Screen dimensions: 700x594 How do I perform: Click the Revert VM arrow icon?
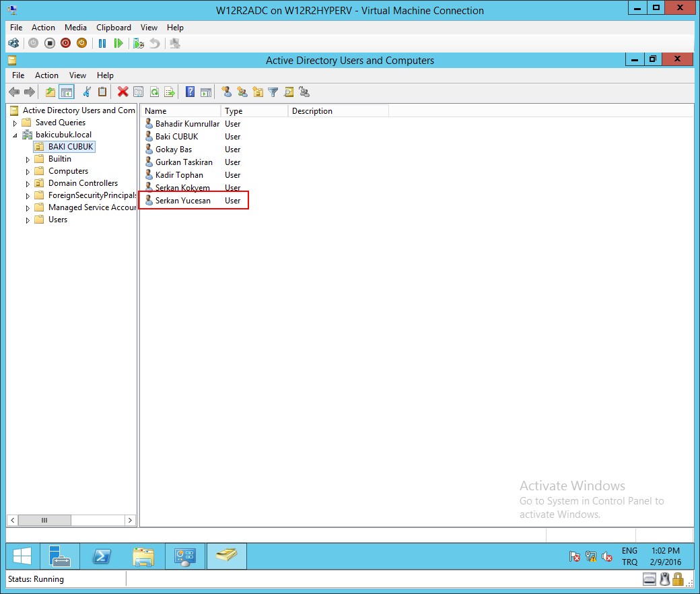coord(154,43)
